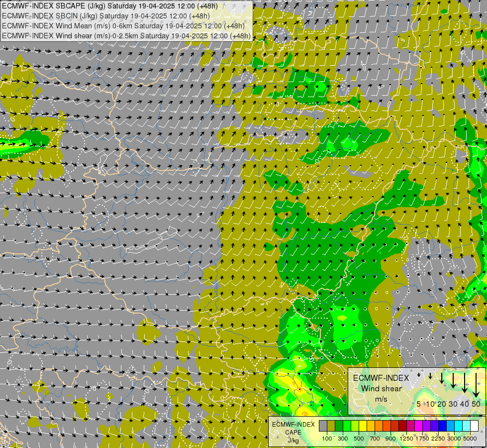Select the gray CAPE legend swatch
Screen dimensions: 487x448
(323, 426)
